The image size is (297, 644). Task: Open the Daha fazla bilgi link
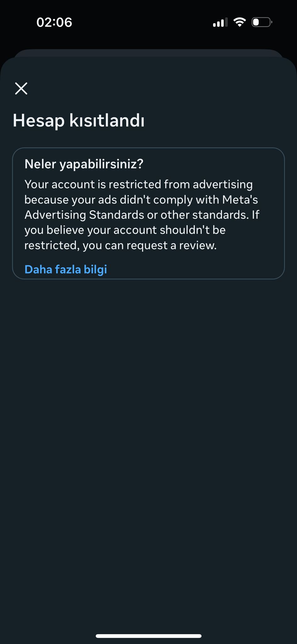pyautogui.click(x=66, y=269)
